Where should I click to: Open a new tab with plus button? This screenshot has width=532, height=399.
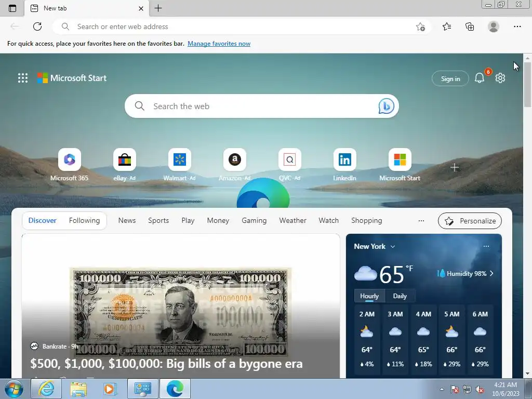tap(158, 8)
